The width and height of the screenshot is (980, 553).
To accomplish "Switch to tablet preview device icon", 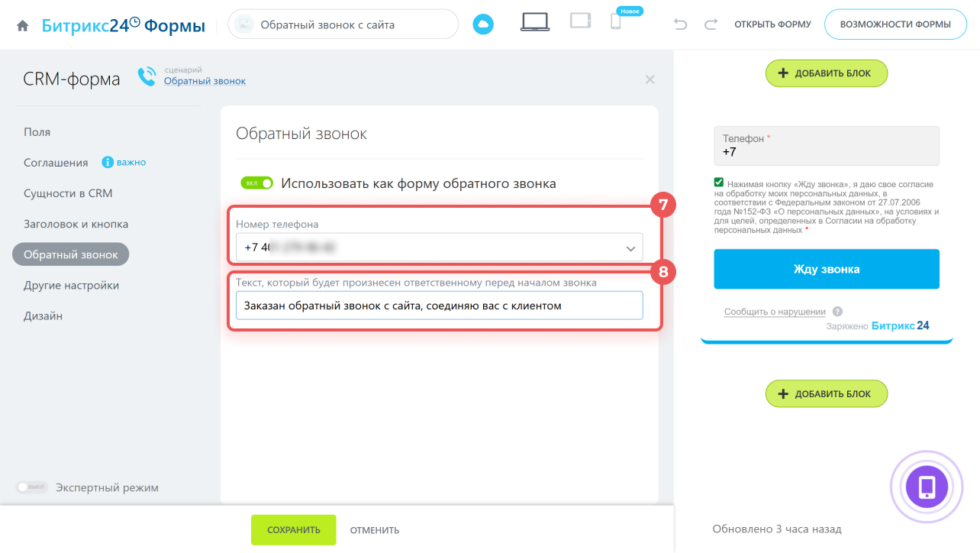I will click(x=580, y=21).
